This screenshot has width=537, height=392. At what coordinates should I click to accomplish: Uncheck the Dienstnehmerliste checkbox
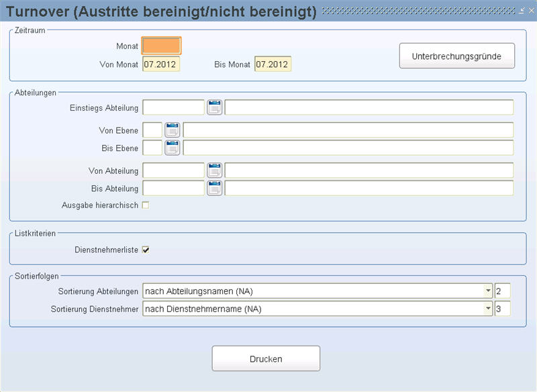click(146, 250)
